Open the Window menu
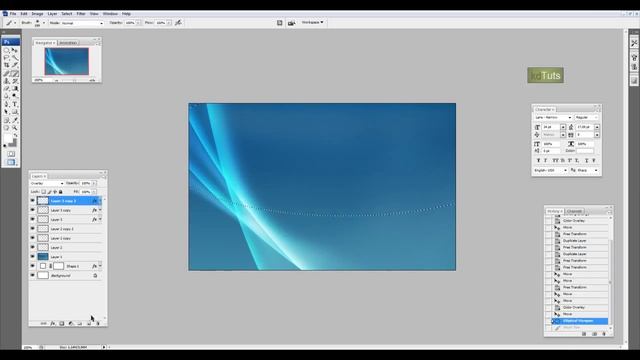The image size is (640, 360). pos(110,14)
